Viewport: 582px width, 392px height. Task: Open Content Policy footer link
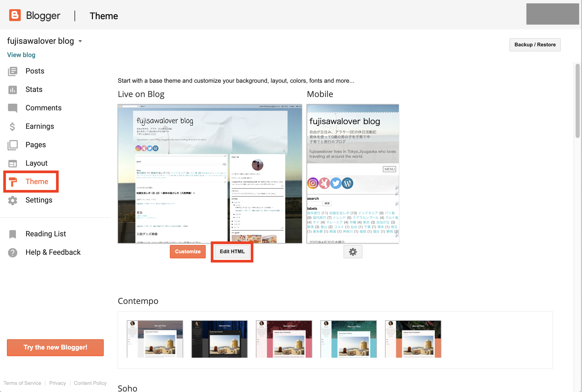pos(90,383)
